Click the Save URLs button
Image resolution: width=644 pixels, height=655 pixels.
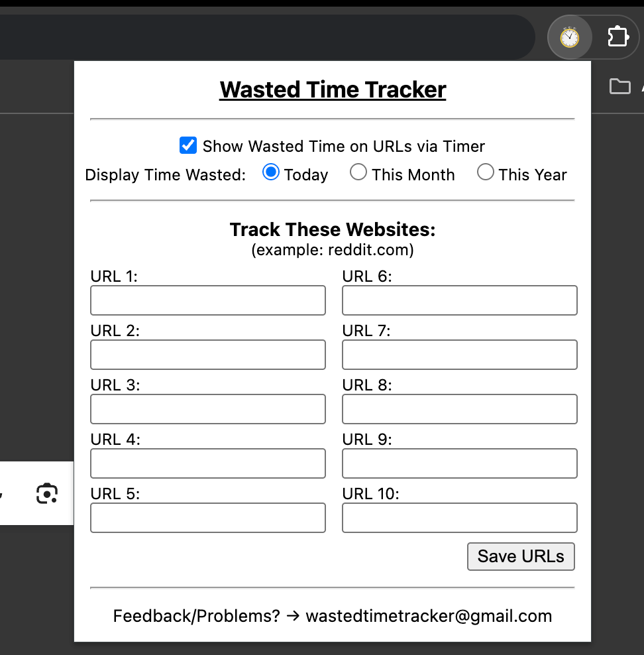coord(521,556)
